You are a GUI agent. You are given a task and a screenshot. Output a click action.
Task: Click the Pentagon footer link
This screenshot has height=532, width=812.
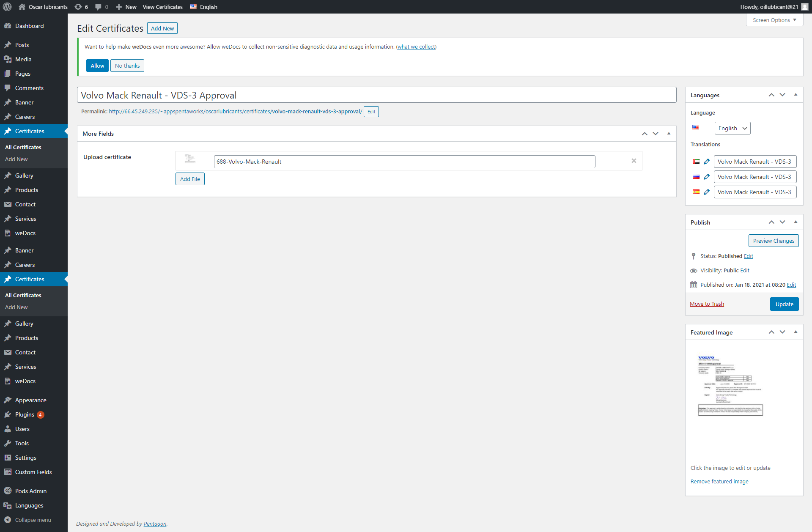pos(155,524)
